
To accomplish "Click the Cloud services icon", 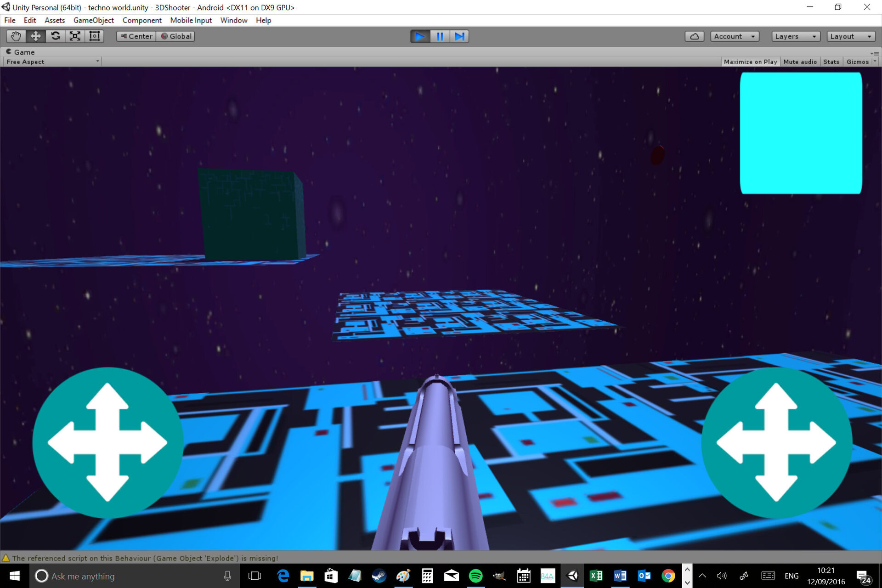I will tap(694, 36).
